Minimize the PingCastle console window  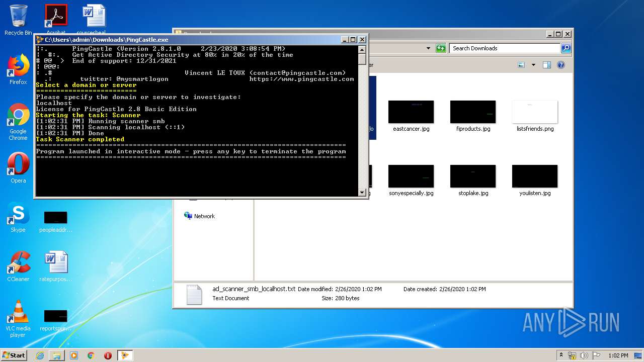click(x=345, y=40)
